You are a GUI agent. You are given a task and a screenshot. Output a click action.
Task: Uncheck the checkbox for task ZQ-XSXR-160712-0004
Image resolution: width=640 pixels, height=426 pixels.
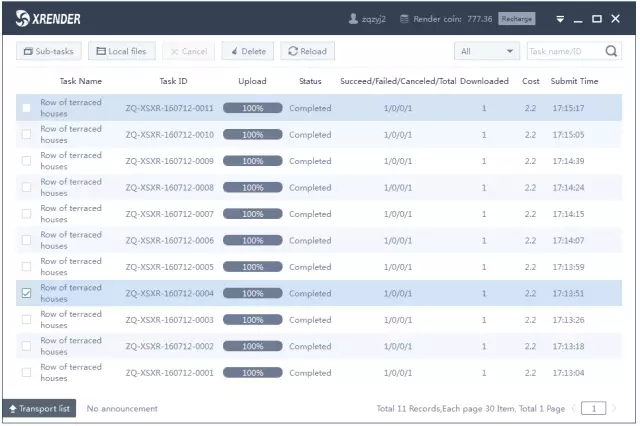point(26,293)
